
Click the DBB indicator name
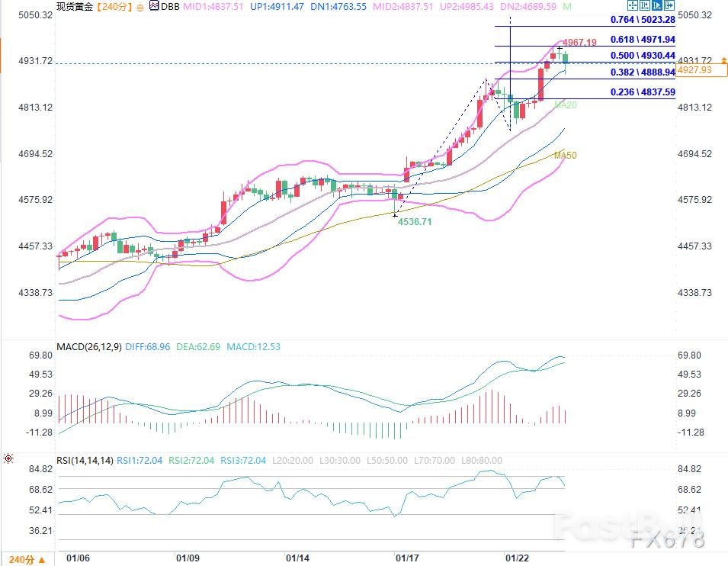(x=170, y=6)
